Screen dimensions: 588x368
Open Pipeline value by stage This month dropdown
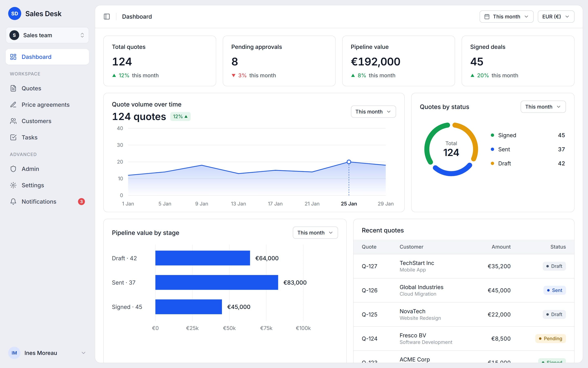315,233
